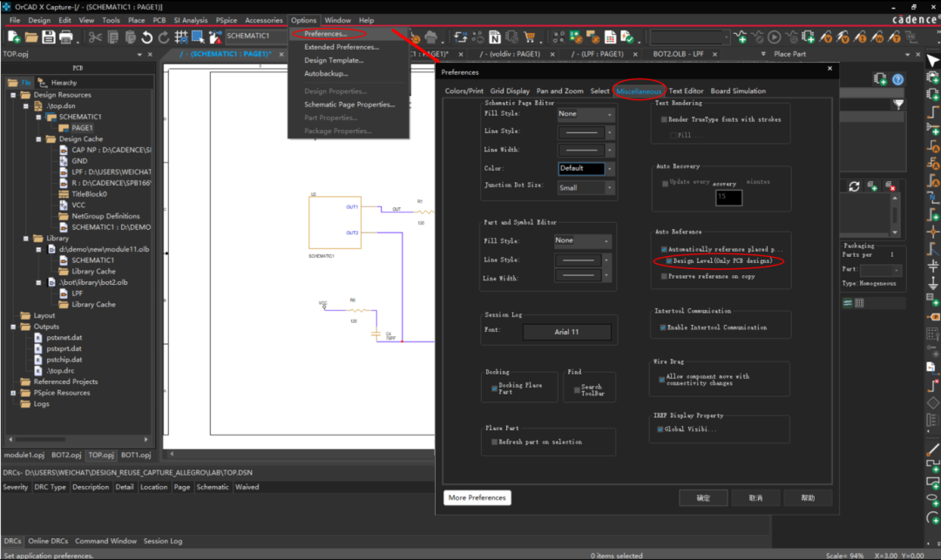
Task: Click the Open folder toolbar icon
Action: [31, 37]
